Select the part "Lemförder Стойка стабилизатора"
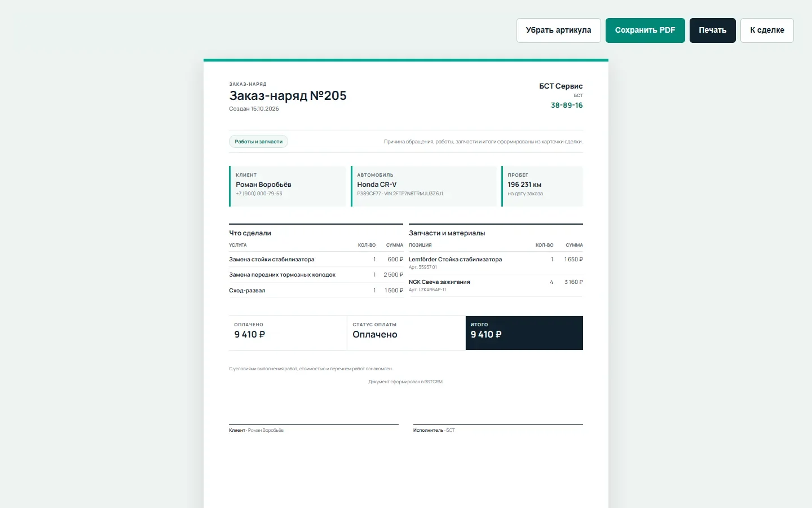This screenshot has height=508, width=812. [455, 260]
